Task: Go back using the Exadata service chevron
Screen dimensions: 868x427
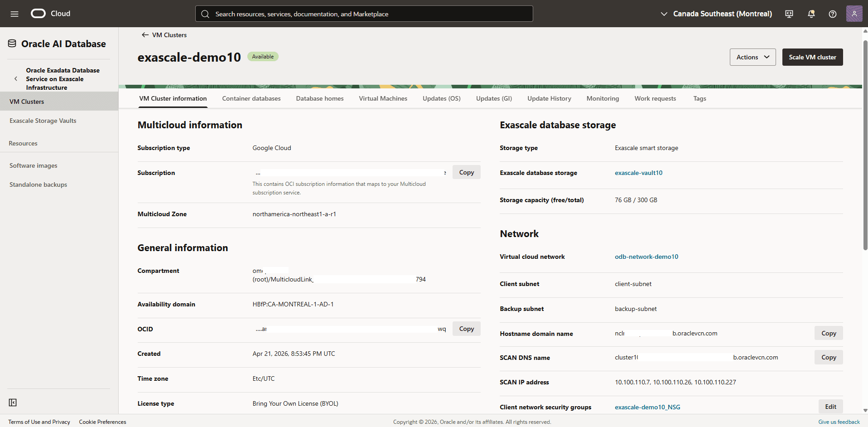Action: coord(16,79)
